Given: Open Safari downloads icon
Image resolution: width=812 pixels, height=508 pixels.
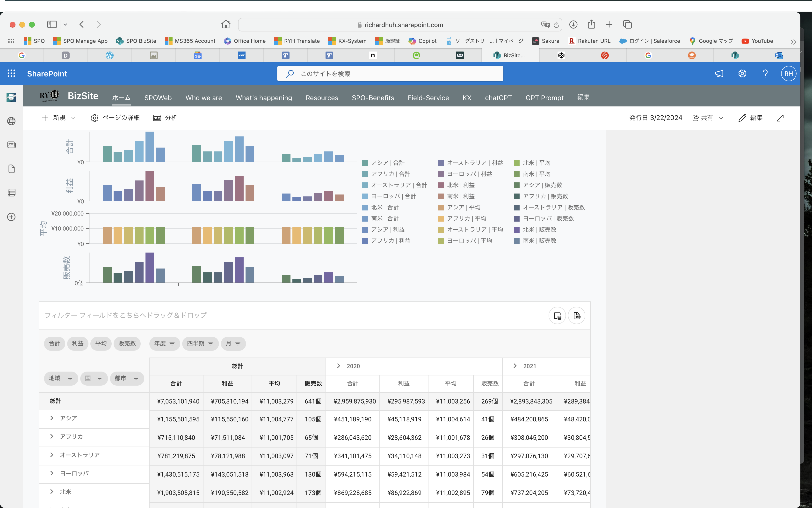Looking at the screenshot, I should pyautogui.click(x=573, y=24).
